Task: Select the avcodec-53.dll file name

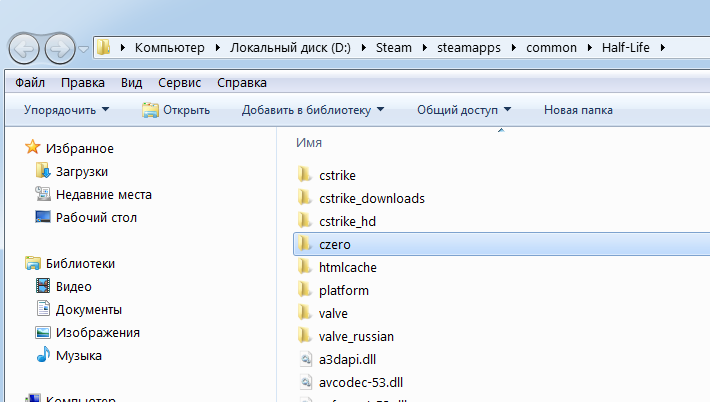Action: [x=361, y=383]
